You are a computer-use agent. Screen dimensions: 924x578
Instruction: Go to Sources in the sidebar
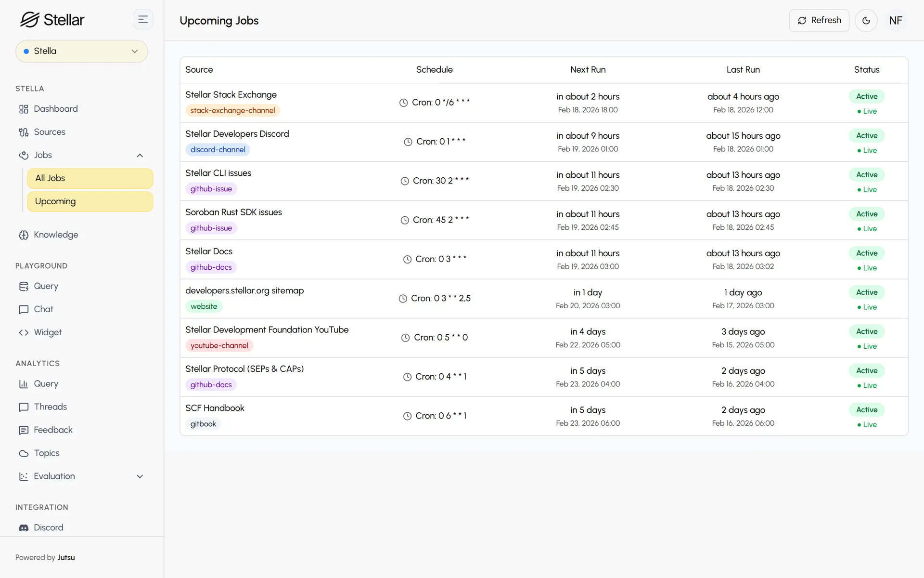(x=49, y=132)
